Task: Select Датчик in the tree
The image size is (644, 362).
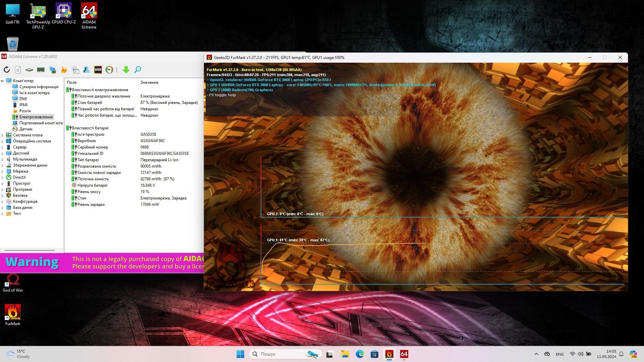Action: coord(22,129)
